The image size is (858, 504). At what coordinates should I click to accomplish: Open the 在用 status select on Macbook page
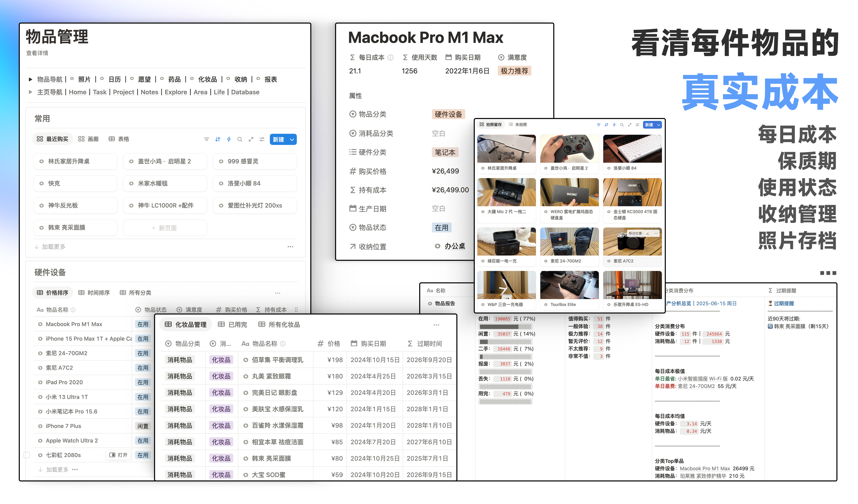pos(442,228)
